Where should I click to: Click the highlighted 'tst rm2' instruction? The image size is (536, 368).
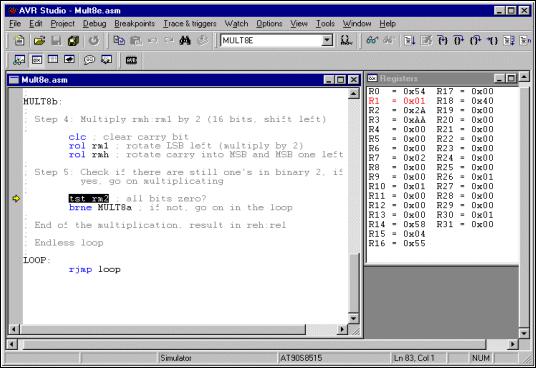click(x=89, y=199)
